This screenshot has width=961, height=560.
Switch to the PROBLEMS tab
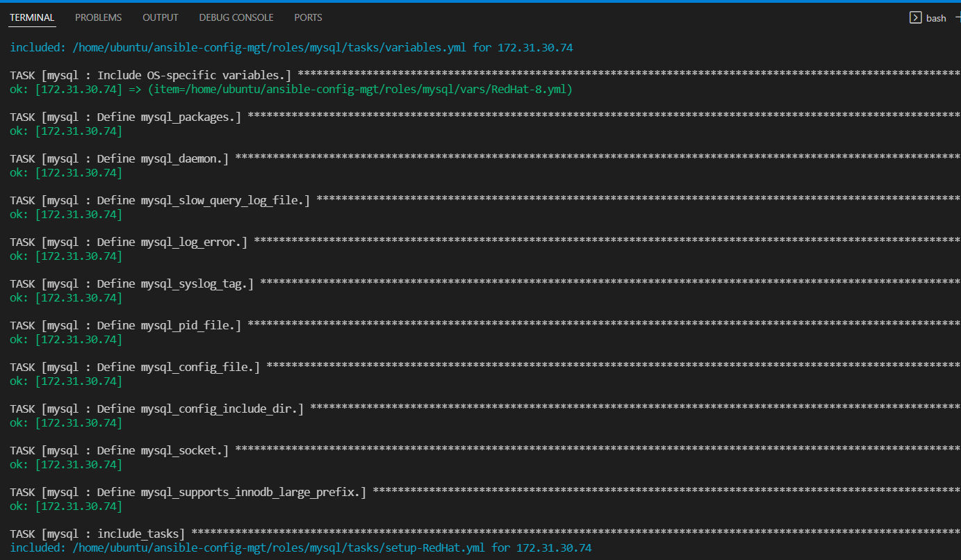98,17
